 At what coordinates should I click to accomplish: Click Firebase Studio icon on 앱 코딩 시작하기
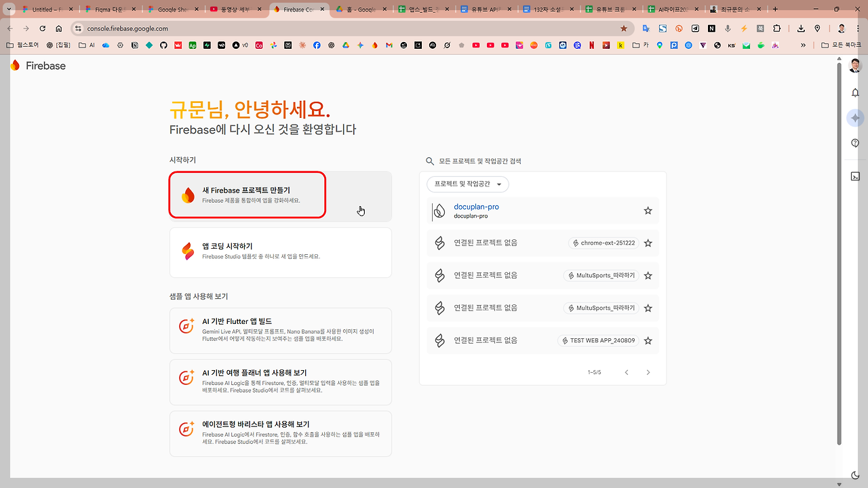click(x=188, y=251)
